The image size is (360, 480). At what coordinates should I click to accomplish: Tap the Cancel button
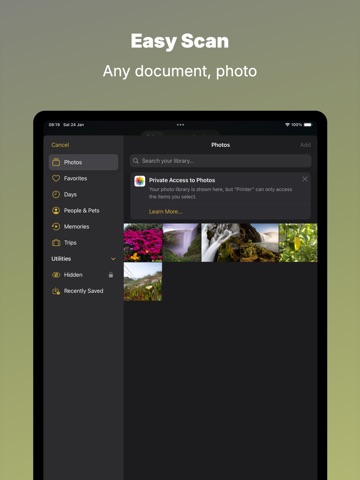(x=60, y=145)
